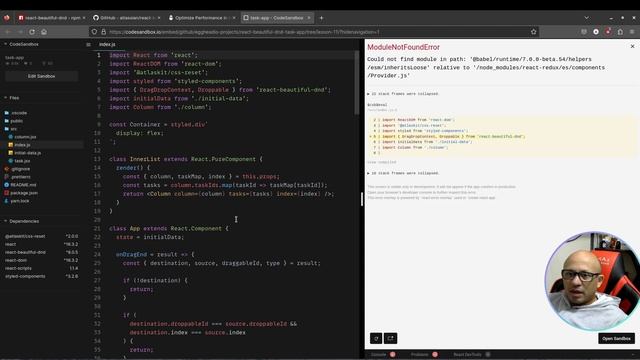Click the react-dom dependency entry
Image resolution: width=640 pixels, height=360 pixels.
click(41, 260)
